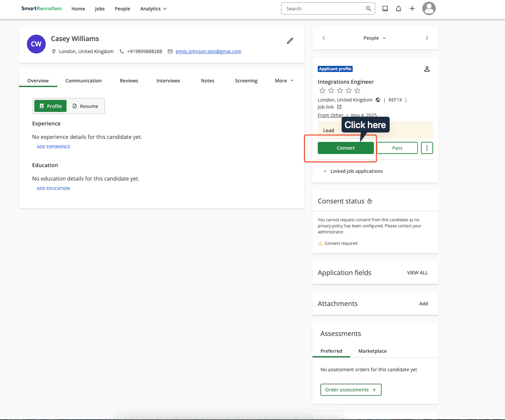The width and height of the screenshot is (505, 420).
Task: Switch to Profile view
Action: point(50,106)
